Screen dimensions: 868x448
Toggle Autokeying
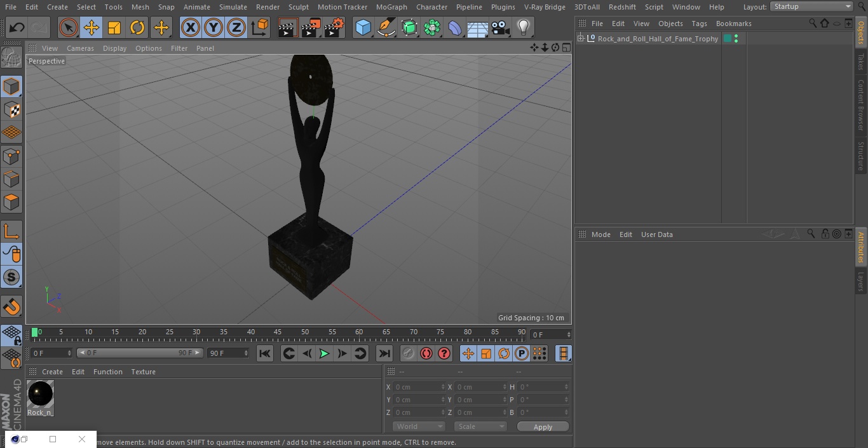(426, 353)
